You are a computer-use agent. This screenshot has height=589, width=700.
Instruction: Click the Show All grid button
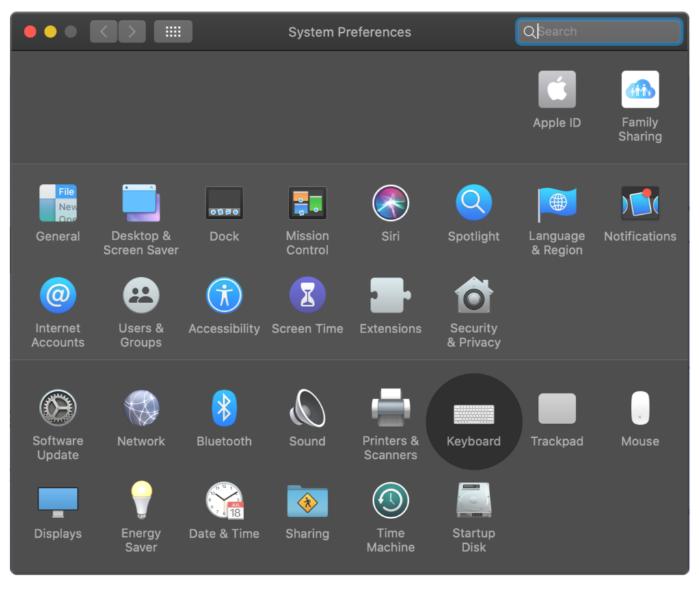[x=173, y=31]
